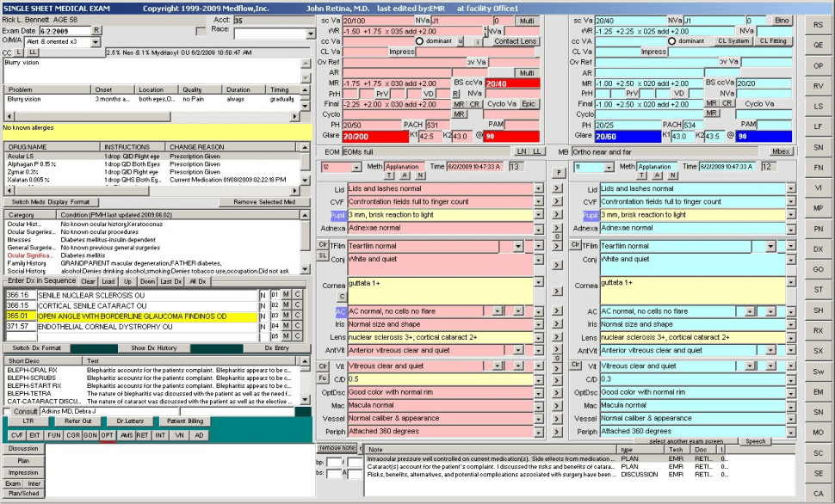Copy Lid finding with its arrow button
This screenshot has width=835, height=504.
[x=557, y=187]
